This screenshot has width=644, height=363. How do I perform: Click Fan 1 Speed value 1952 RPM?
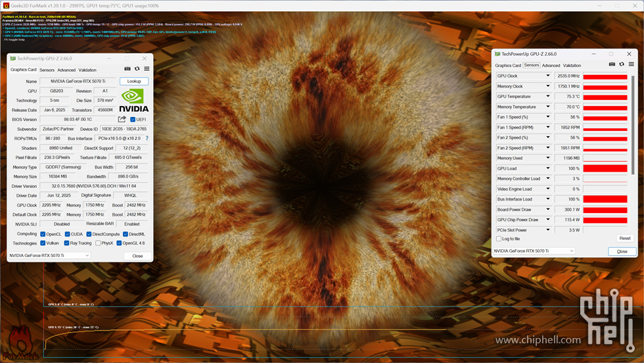click(568, 128)
